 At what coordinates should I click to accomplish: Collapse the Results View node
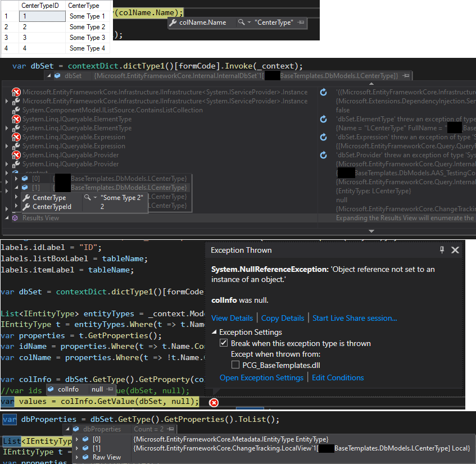click(7, 218)
